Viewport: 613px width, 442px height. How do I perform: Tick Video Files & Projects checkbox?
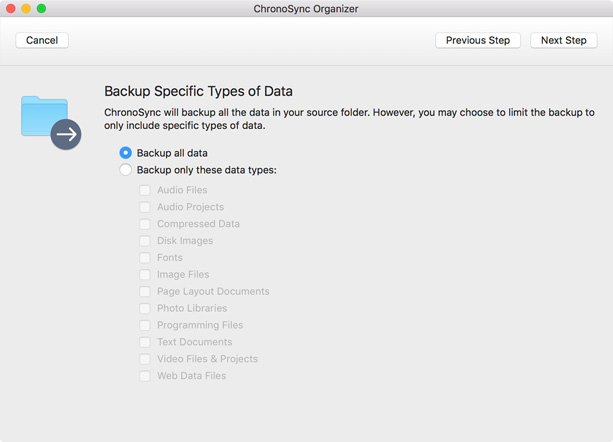(x=145, y=359)
